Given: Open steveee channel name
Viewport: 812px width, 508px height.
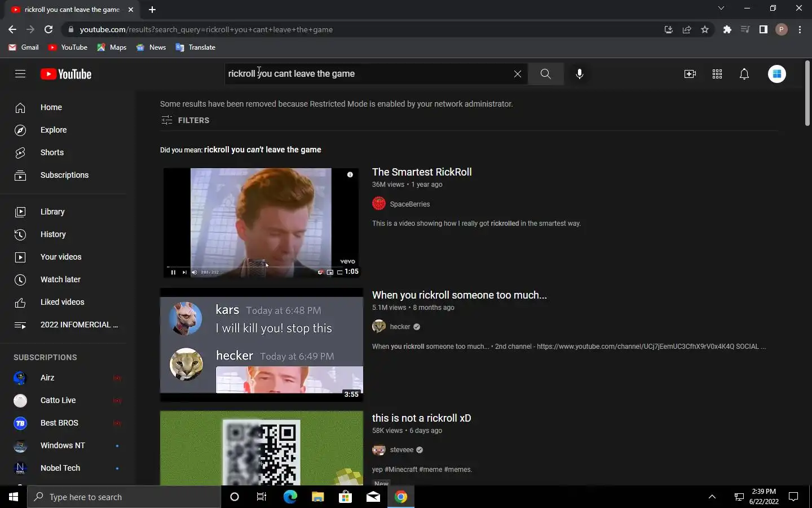Looking at the screenshot, I should pos(401,450).
